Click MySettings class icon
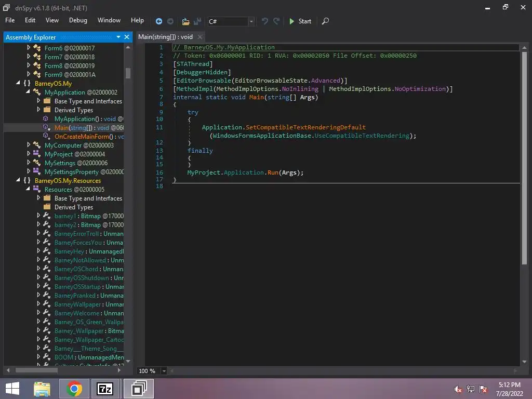Screen dimensions: 532x399 [37, 163]
